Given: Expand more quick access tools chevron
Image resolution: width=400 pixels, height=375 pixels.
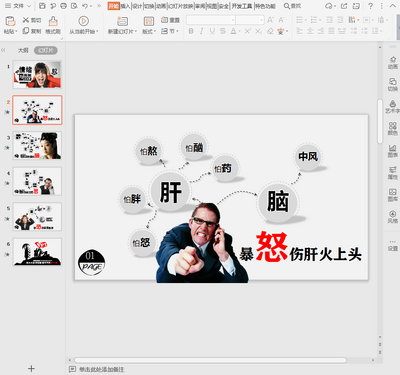Looking at the screenshot, I should coord(99,6).
